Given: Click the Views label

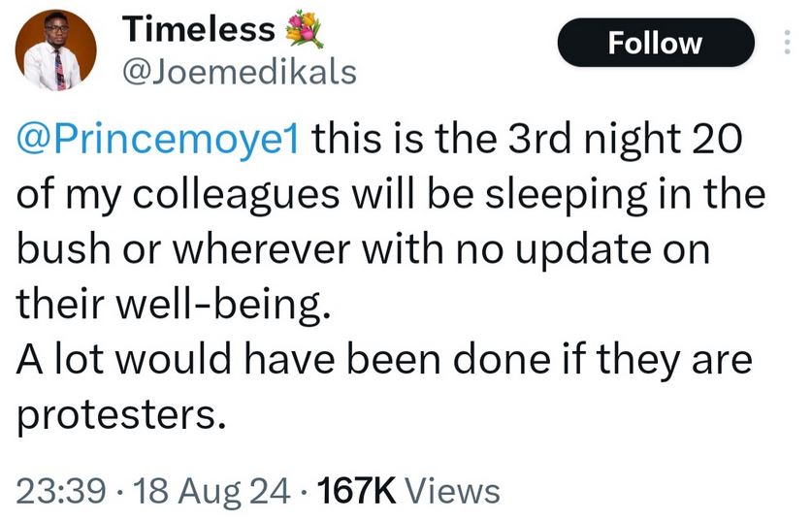Looking at the screenshot, I should (452, 490).
